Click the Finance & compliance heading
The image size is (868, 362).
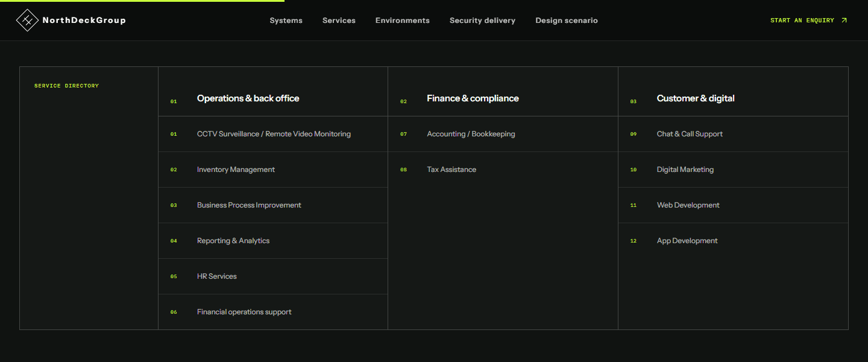(473, 98)
